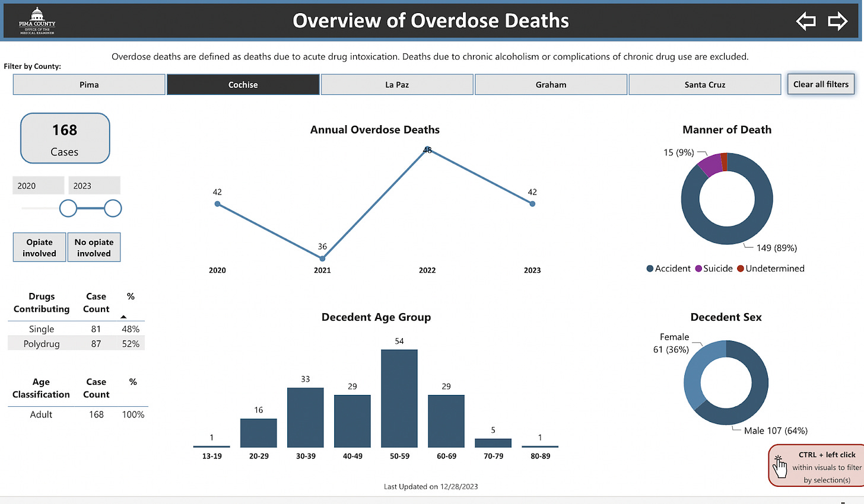Screen dimensions: 864x504
Task: Filter by Pima county
Action: tap(89, 85)
